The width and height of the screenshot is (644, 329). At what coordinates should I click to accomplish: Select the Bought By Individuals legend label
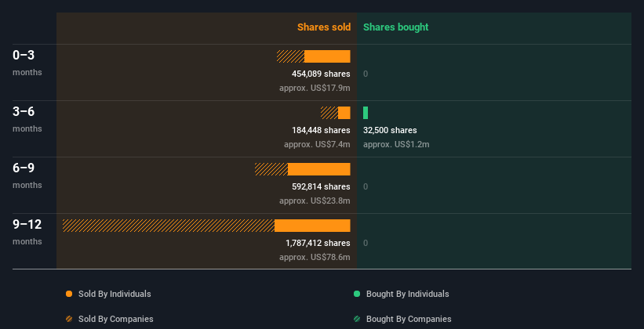tap(407, 294)
